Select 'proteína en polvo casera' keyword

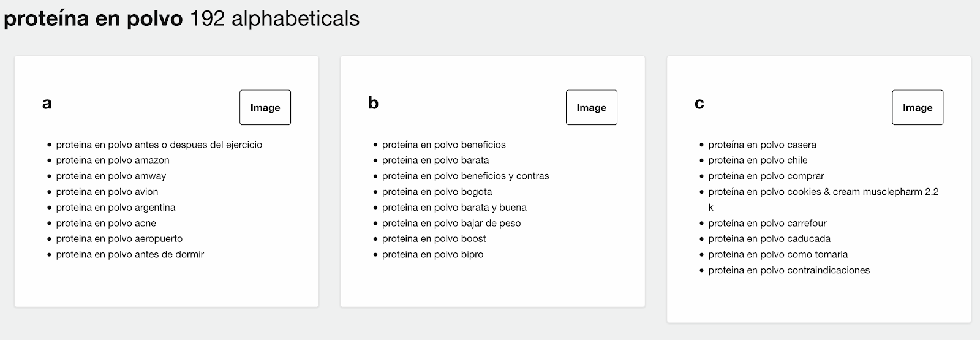coord(762,145)
